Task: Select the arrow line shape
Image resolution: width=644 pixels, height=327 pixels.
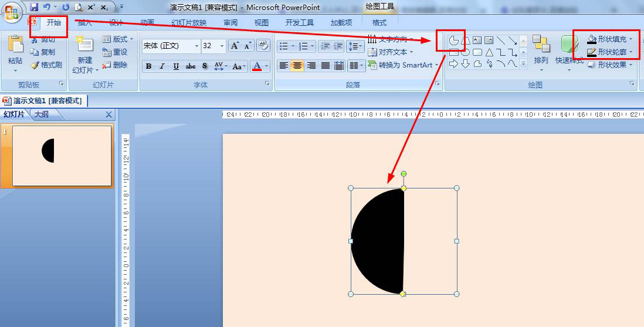Action: [x=512, y=41]
